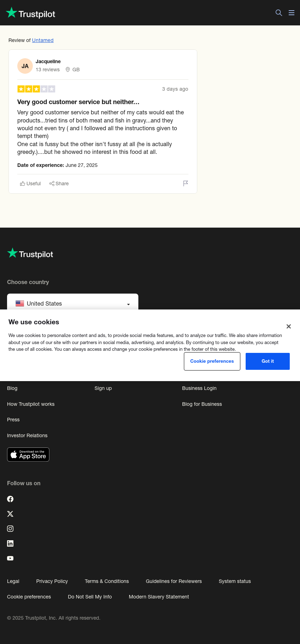Open the Sign up footer link
Image resolution: width=300 pixels, height=644 pixels.
103,388
